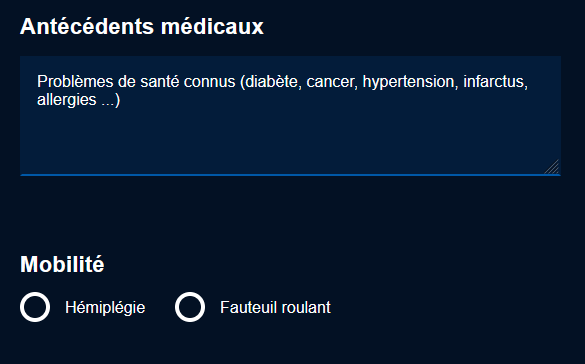
Task: Click 'hypertension' in the textarea placeholder
Action: (x=410, y=82)
